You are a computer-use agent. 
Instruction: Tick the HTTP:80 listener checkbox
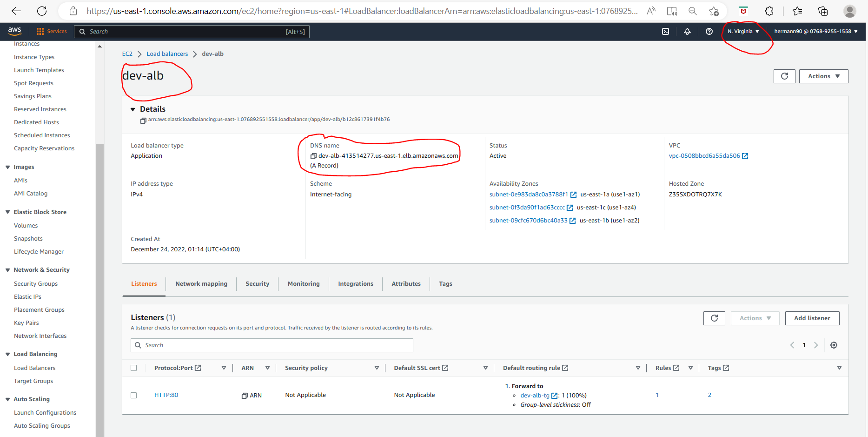[134, 395]
